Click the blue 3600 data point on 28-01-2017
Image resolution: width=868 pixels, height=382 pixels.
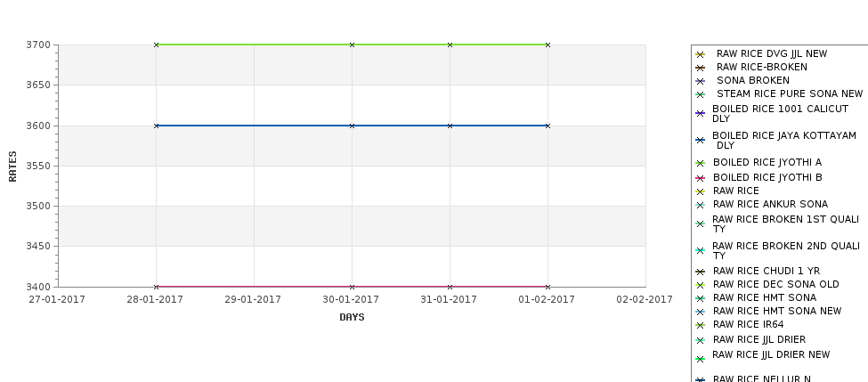tap(156, 126)
